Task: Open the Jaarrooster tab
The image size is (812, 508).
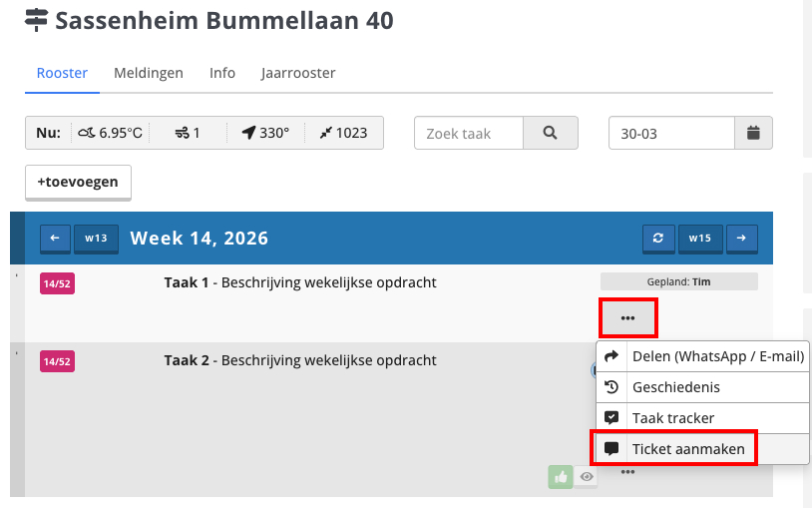Action: click(x=298, y=73)
